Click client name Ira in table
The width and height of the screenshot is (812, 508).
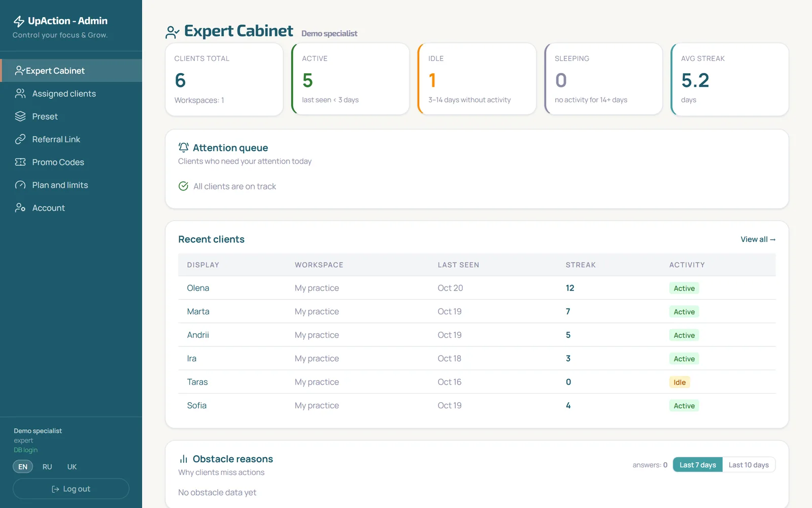[191, 358]
